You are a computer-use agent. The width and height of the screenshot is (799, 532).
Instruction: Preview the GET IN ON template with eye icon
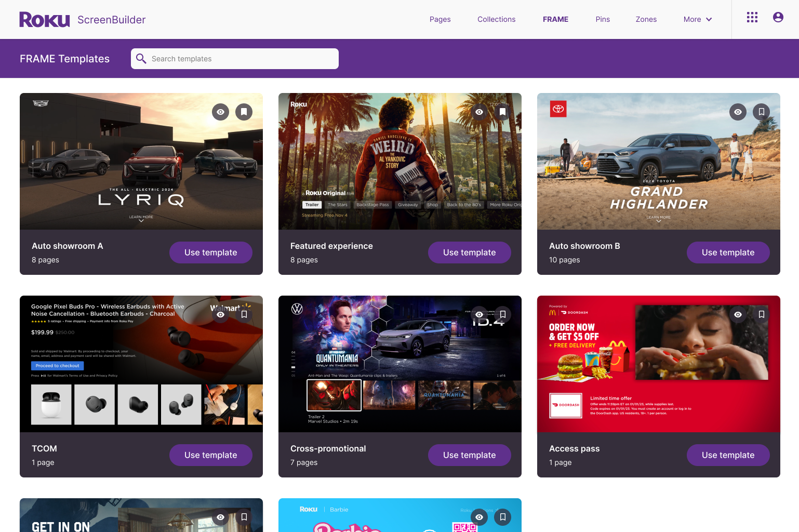(221, 517)
